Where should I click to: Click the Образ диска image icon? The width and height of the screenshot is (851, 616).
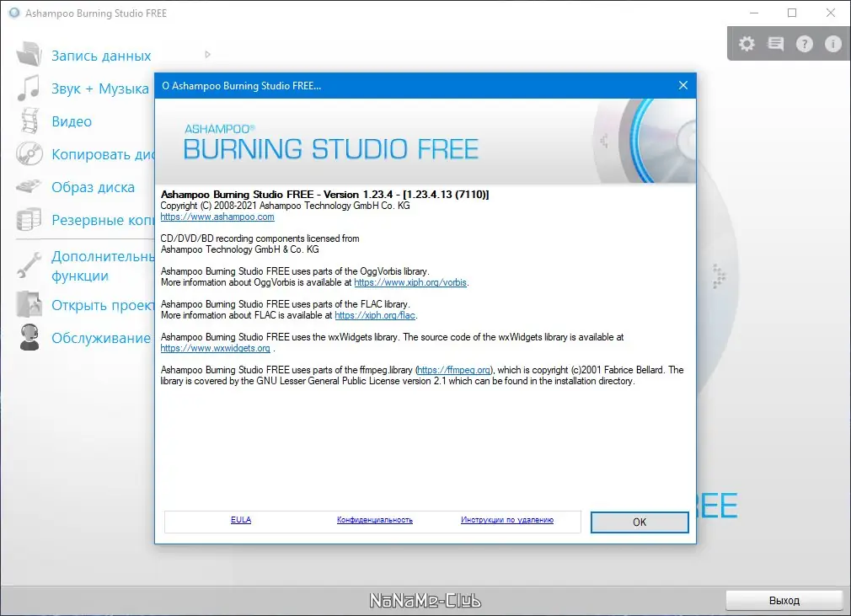[x=29, y=187]
